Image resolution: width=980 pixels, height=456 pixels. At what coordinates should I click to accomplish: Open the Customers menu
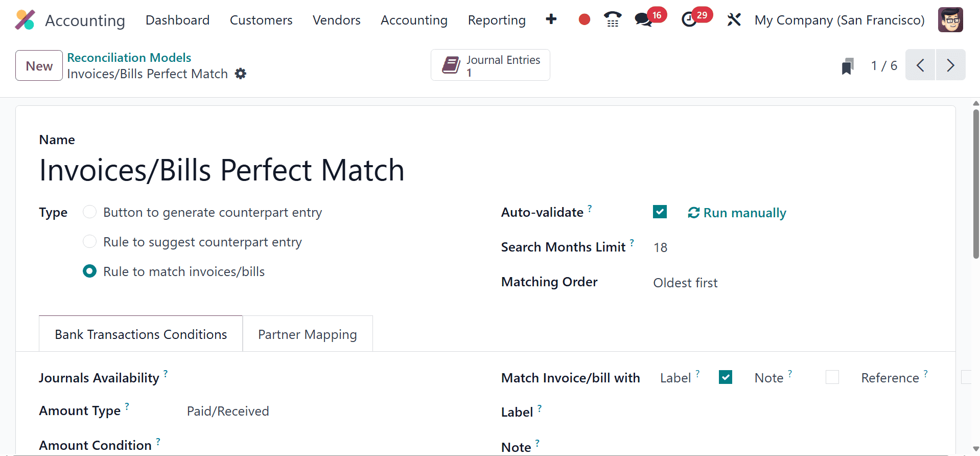click(x=261, y=20)
